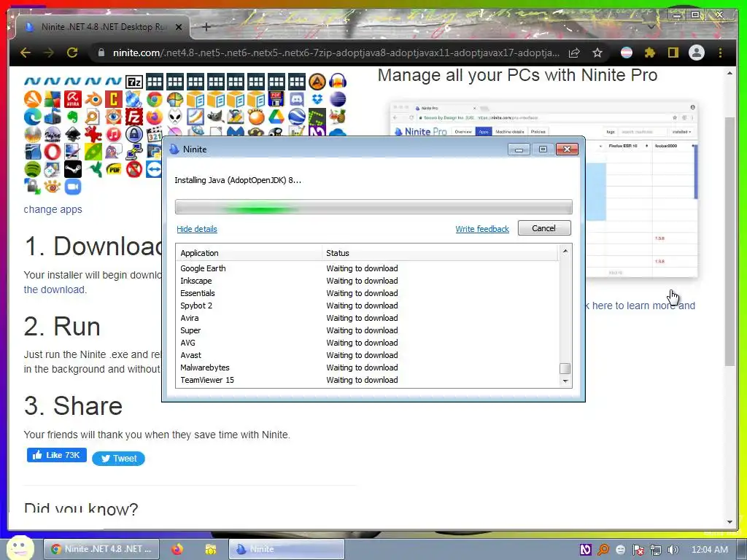Select the Google Earth row in the list
The height and width of the screenshot is (560, 747).
(x=367, y=268)
